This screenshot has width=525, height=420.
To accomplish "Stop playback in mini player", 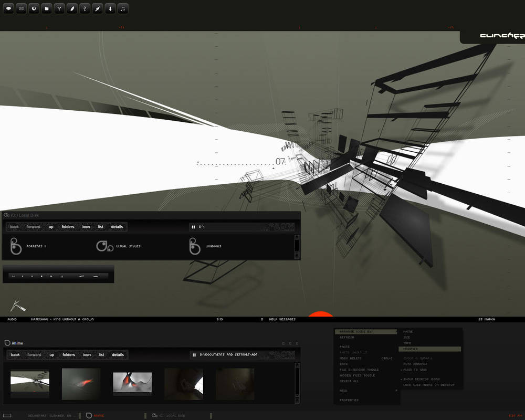I will tap(41, 276).
